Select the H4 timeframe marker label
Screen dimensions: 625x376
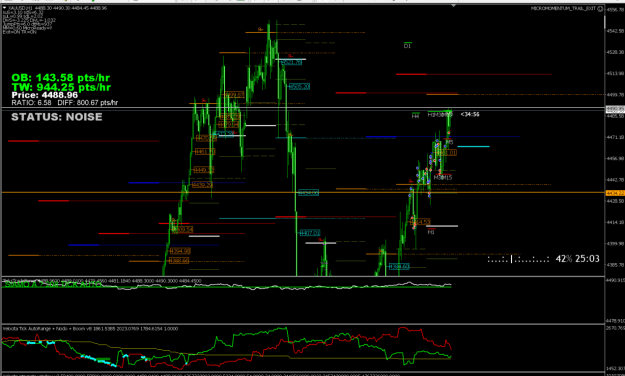(415, 116)
